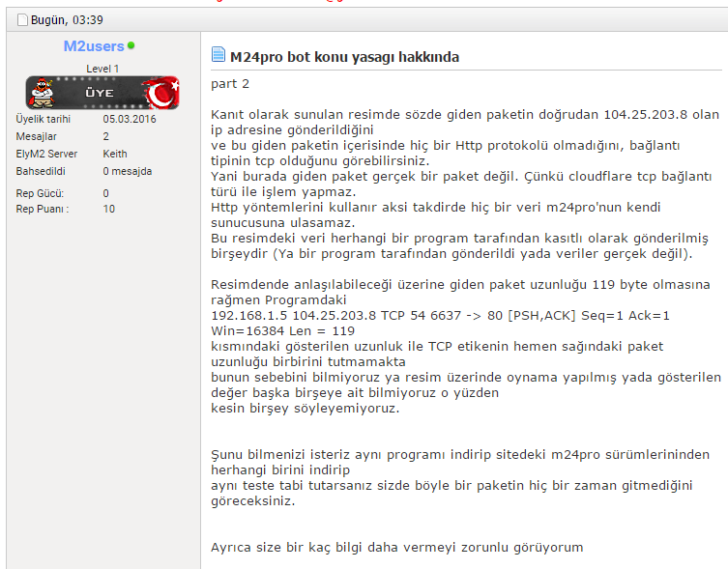Viewport: 728px width, 569px height.
Task: Open the M2users profile link
Action: click(94, 46)
